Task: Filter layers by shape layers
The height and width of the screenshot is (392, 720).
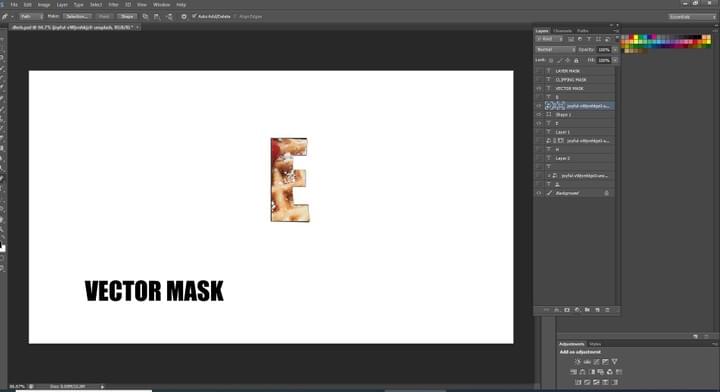Action: (x=598, y=39)
